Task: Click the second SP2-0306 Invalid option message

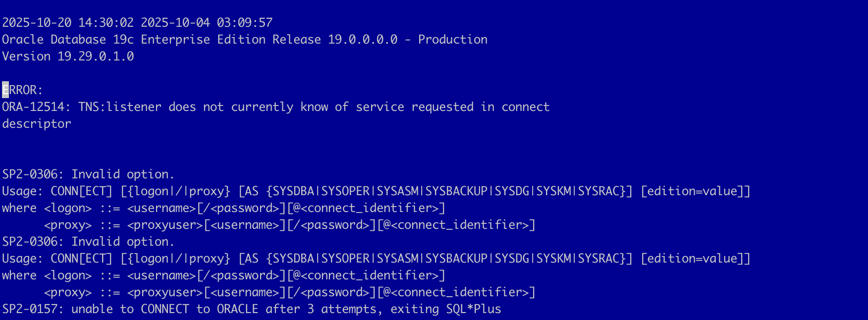Action: click(x=88, y=242)
